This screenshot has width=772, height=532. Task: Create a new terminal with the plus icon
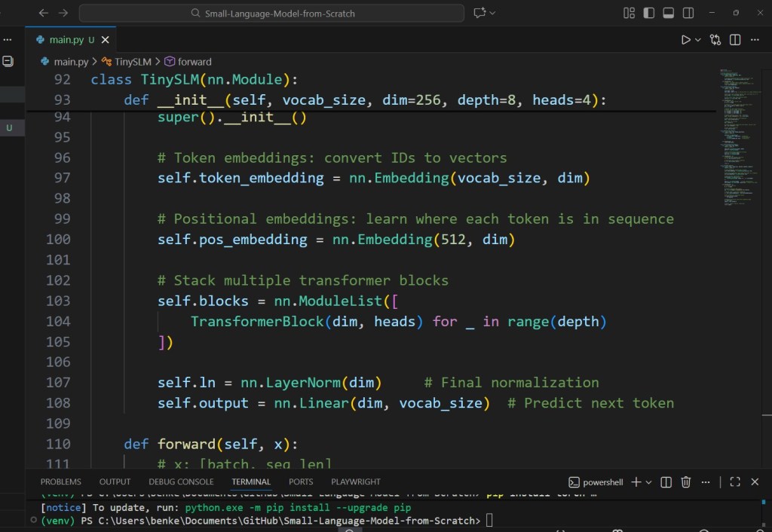coord(636,482)
